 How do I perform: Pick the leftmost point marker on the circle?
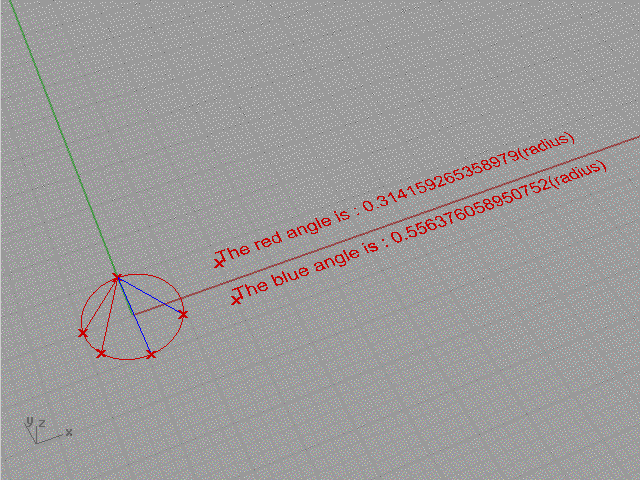[x=83, y=333]
